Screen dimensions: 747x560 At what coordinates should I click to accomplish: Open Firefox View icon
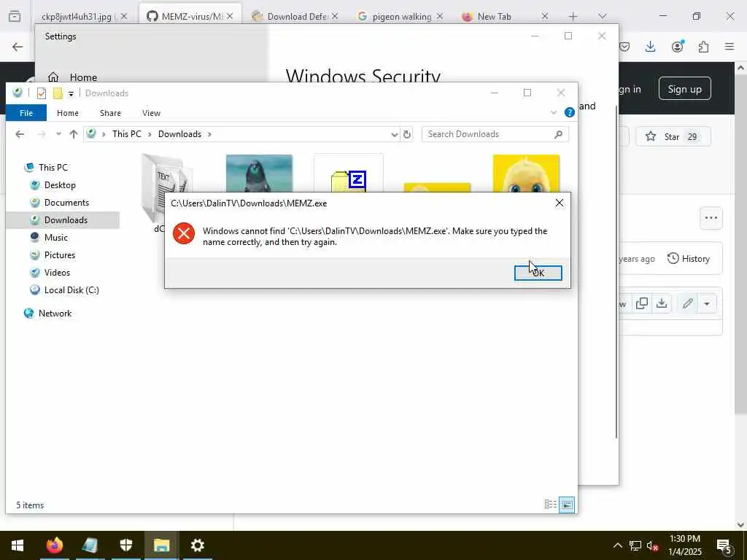coord(15,16)
